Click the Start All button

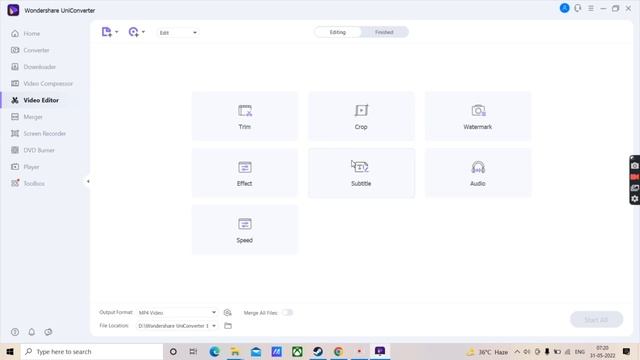tap(596, 320)
